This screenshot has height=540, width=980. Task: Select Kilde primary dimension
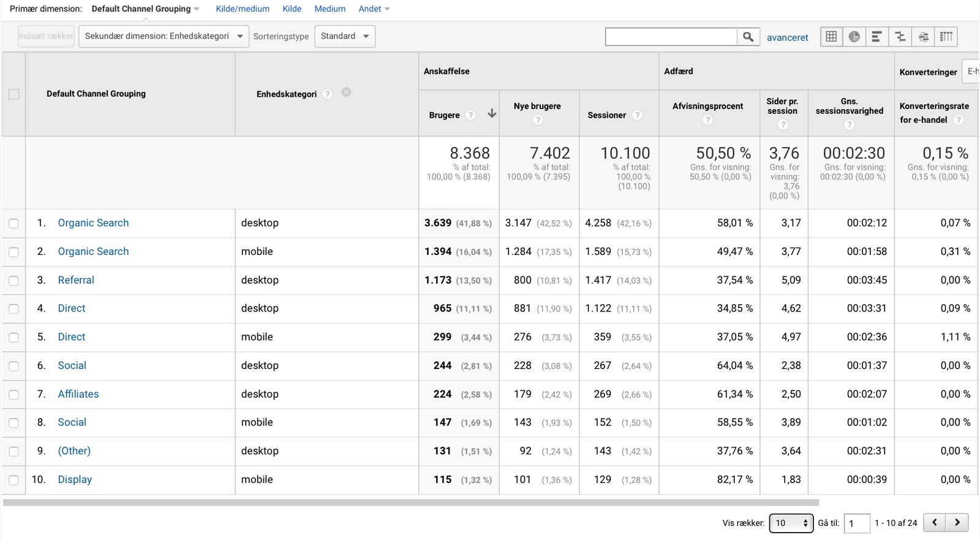point(292,9)
